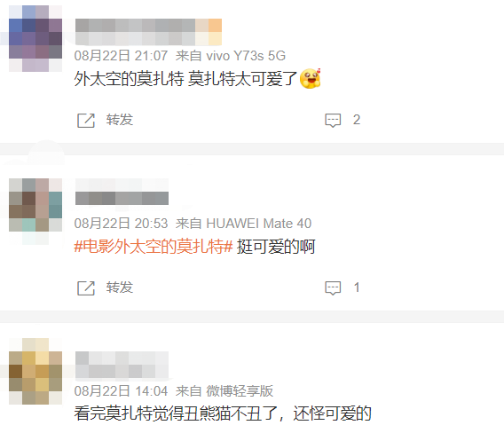Click the 转发 label on the first post
Image resolution: width=504 pixels, height=433 pixels.
120,120
